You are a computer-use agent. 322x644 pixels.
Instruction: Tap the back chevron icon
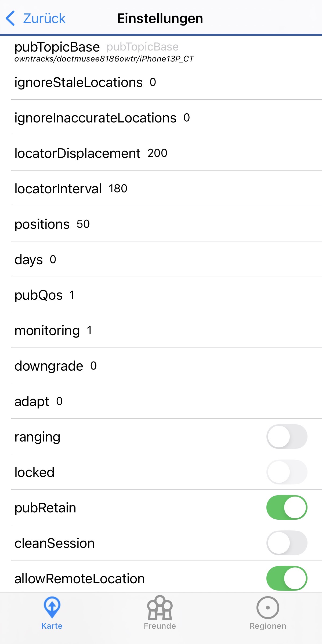[x=10, y=18]
